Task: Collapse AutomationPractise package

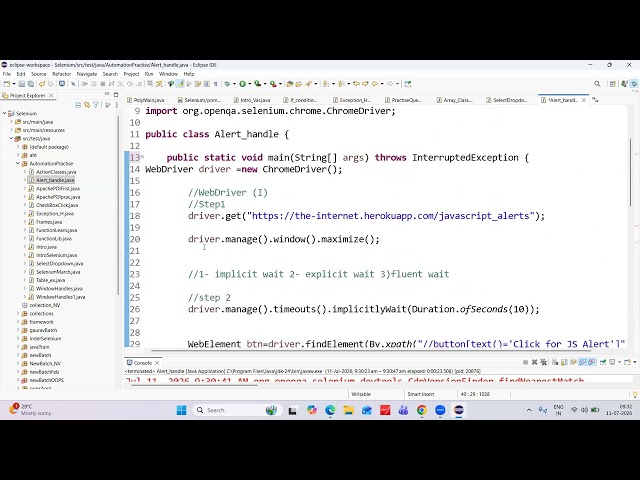Action: pyautogui.click(x=18, y=163)
